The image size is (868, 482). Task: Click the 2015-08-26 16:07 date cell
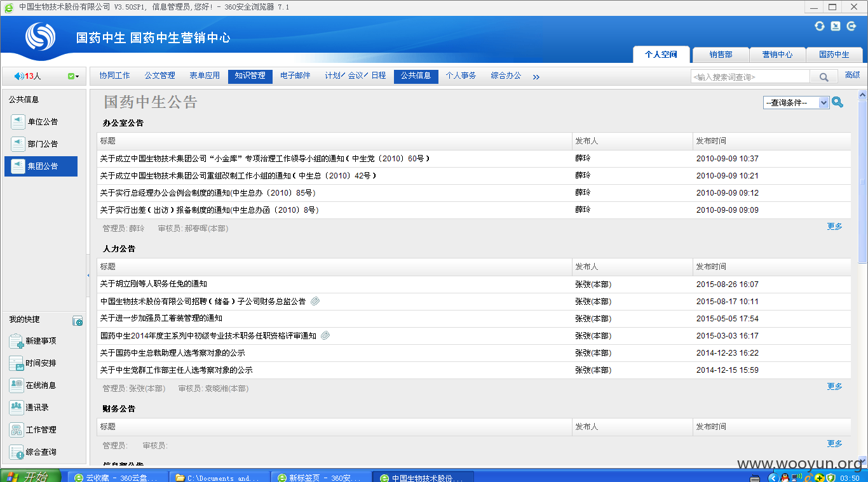point(727,285)
